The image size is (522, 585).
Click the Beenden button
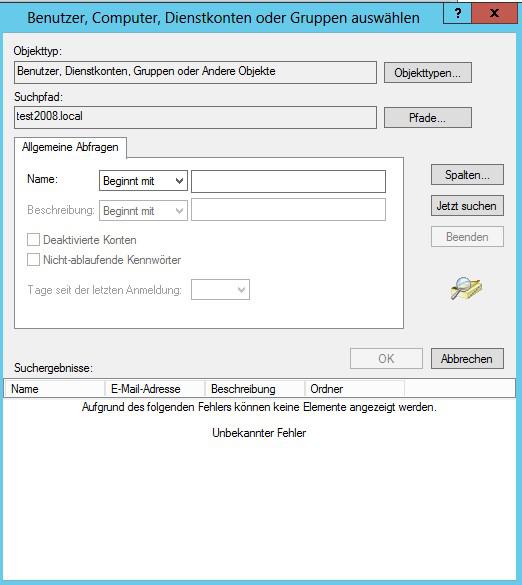pyautogui.click(x=467, y=237)
